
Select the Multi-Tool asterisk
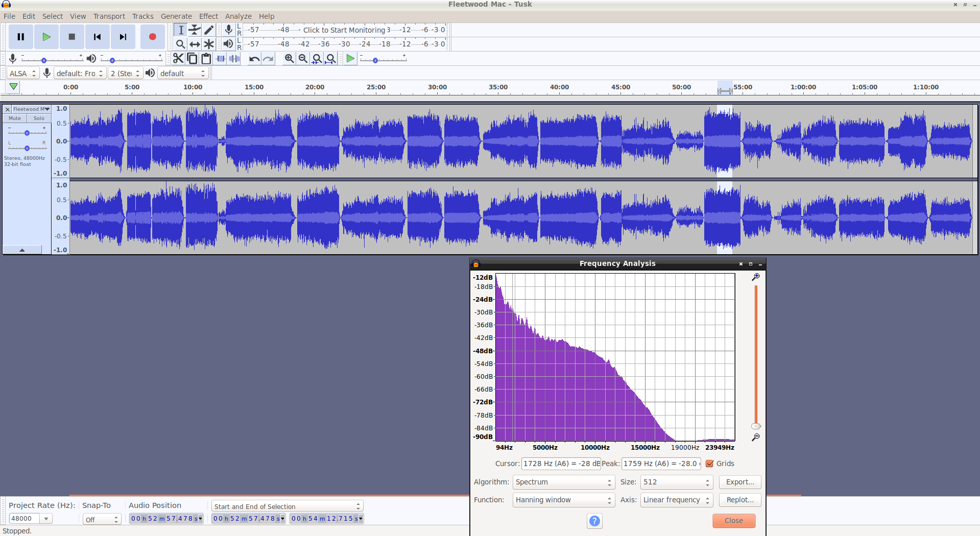pyautogui.click(x=209, y=44)
